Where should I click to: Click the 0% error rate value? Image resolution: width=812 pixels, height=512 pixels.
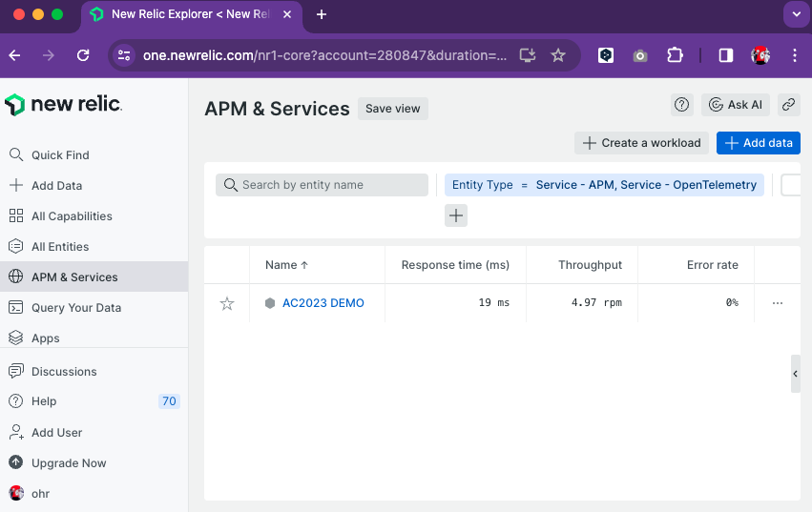[732, 303]
